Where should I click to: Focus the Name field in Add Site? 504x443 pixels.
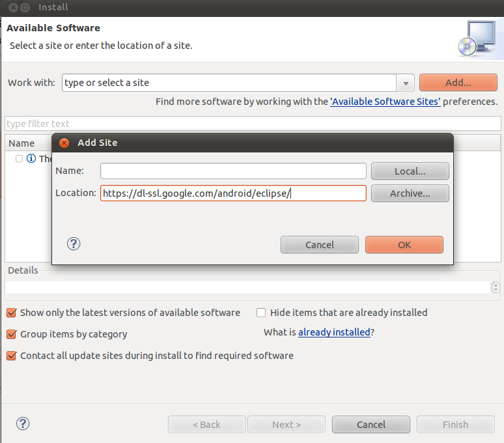233,171
